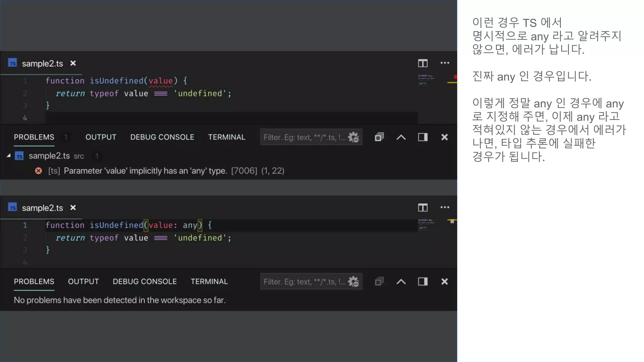The image size is (644, 362).
Task: Collapse the sample2.ts src problems tree row
Action: tap(9, 156)
